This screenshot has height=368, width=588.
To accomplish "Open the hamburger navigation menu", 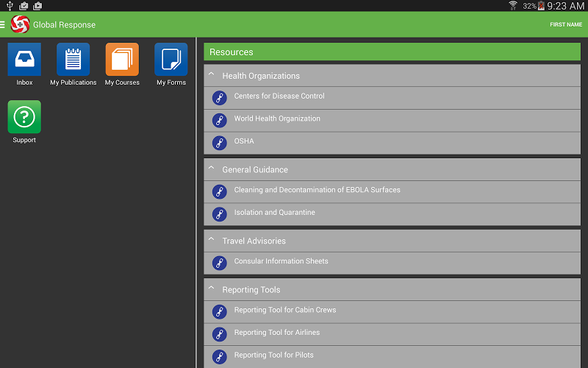I will click(2, 24).
